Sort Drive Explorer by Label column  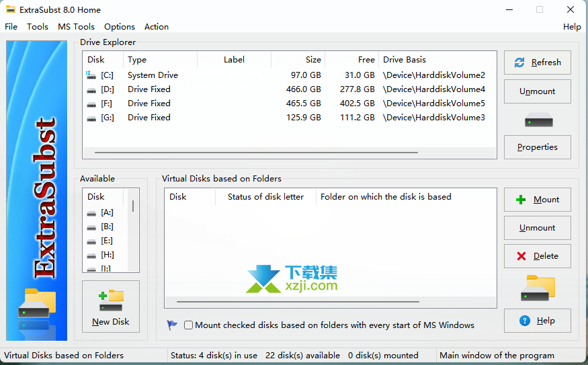[234, 60]
